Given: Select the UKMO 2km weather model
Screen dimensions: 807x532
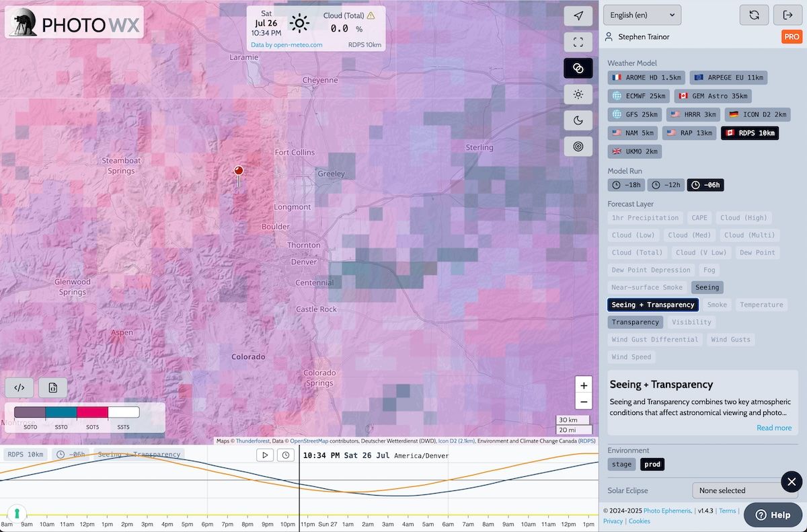Looking at the screenshot, I should (635, 151).
